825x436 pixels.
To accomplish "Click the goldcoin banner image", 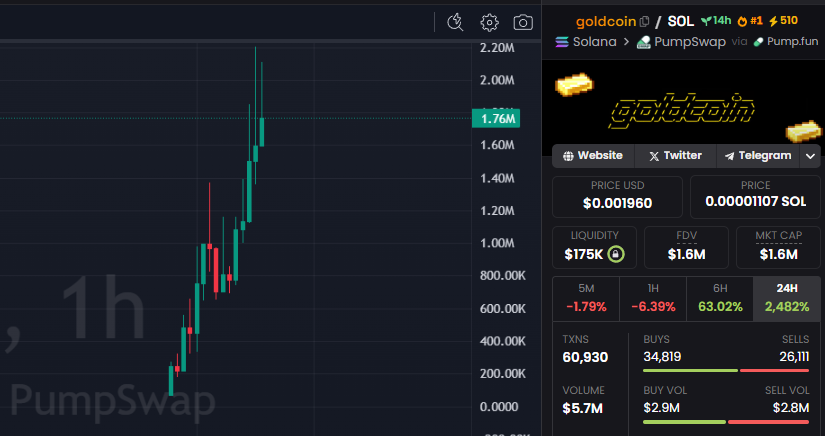I will tap(685, 108).
